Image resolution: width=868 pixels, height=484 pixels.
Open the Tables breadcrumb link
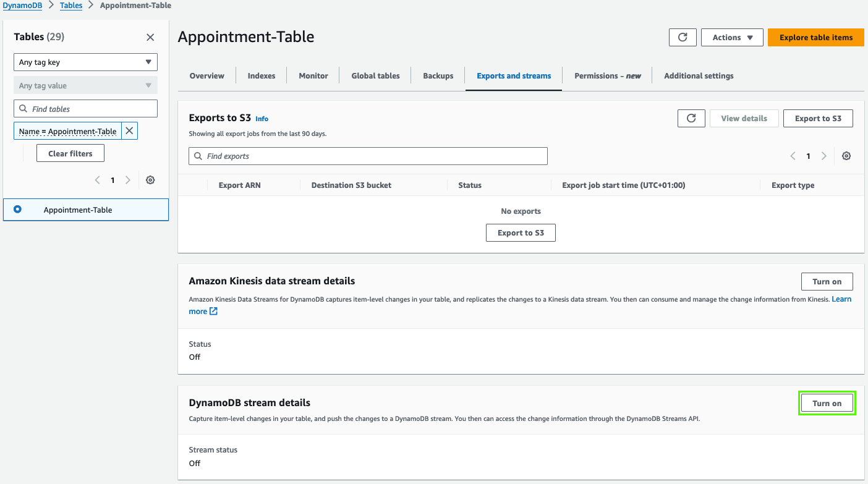click(71, 5)
